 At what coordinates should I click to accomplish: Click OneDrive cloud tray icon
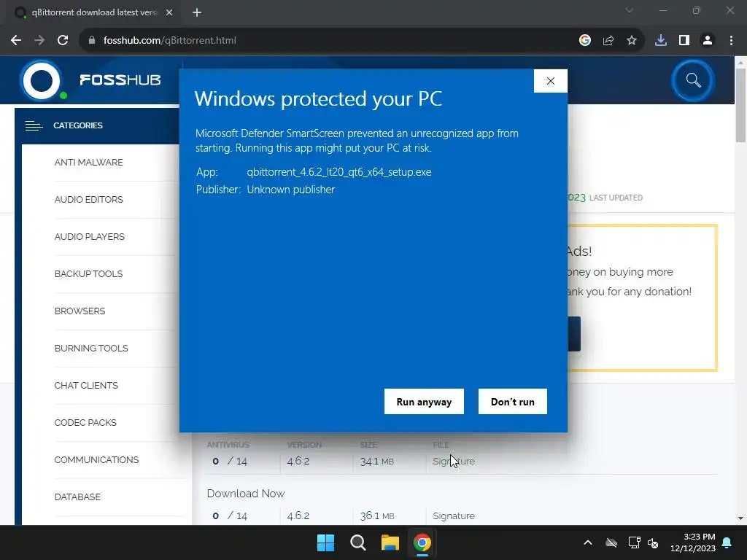[x=611, y=542]
